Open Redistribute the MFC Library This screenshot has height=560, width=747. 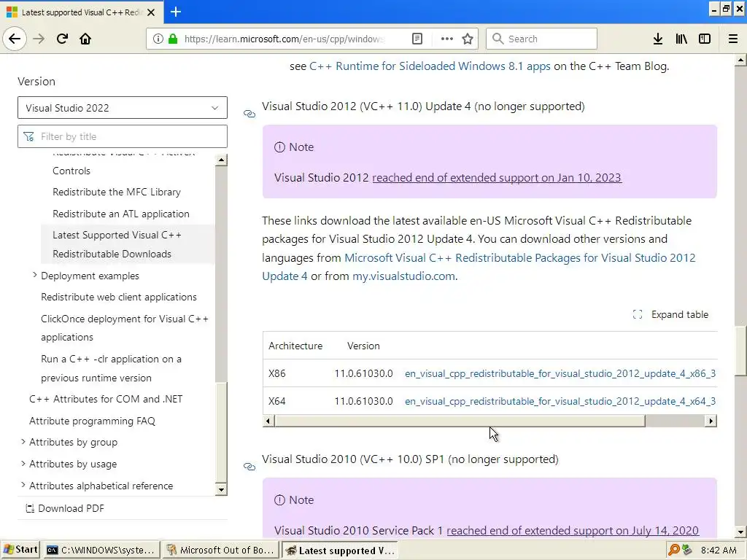117,192
